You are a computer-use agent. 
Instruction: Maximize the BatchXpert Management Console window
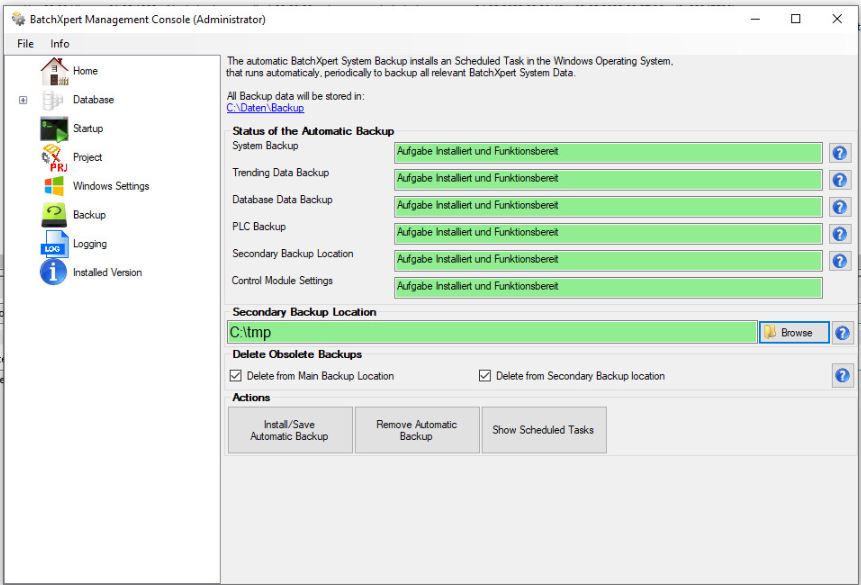(796, 19)
